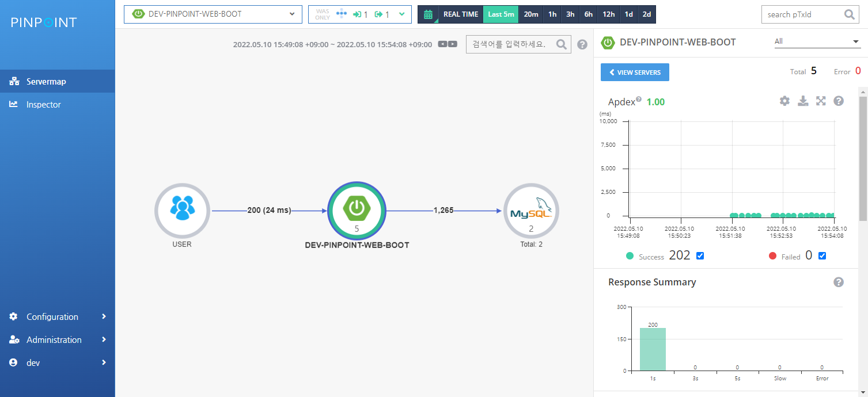Viewport: 868px width, 397px height.
Task: Click the server map search magnifier icon
Action: point(562,44)
